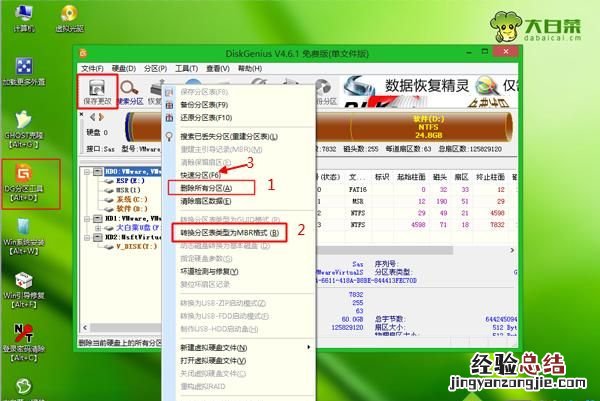
Task: Click the 终止柱面 column header
Action: click(x=490, y=177)
